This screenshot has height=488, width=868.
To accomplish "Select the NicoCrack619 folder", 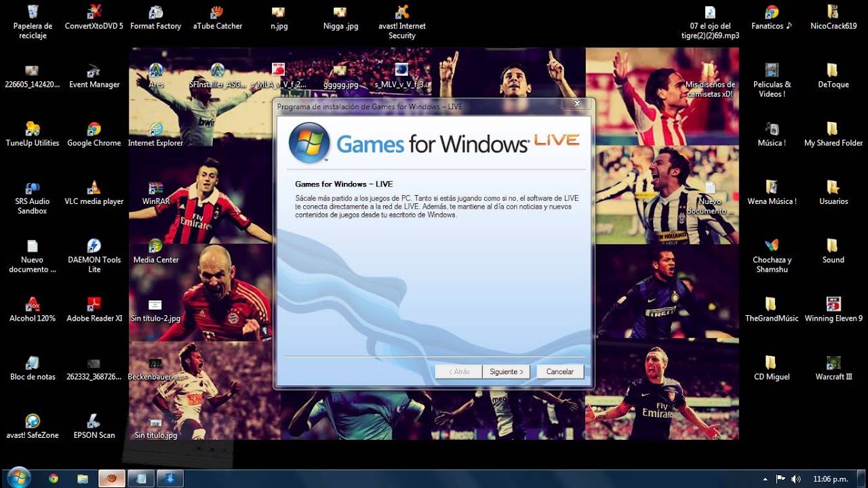I will point(833,18).
